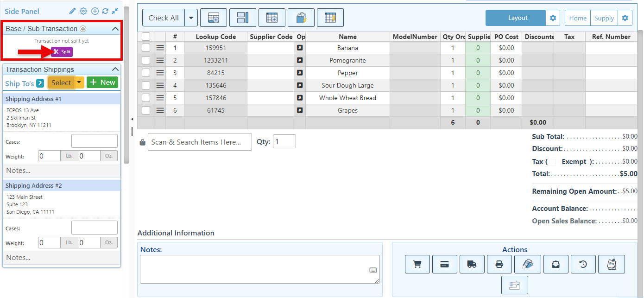This screenshot has height=298, width=644.
Task: Check the box for Banana row
Action: [x=146, y=48]
